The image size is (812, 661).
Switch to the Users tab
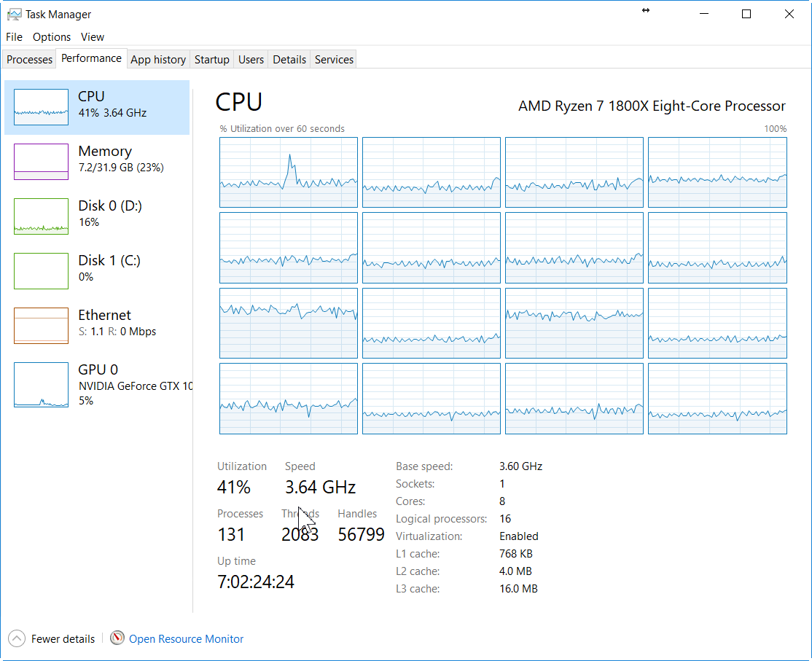click(x=251, y=60)
